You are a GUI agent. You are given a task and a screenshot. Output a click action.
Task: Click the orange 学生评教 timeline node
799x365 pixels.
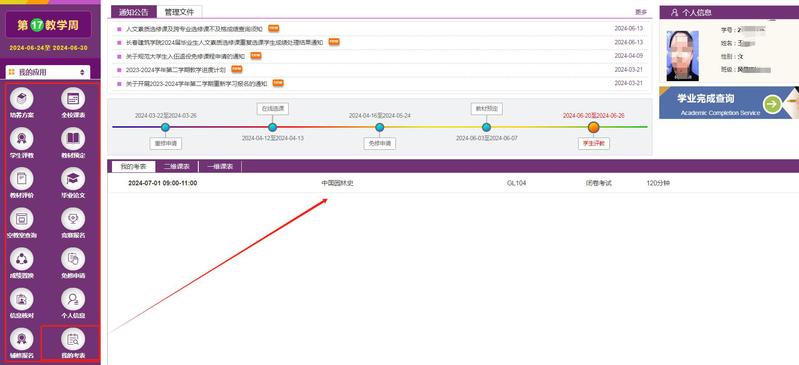tap(593, 127)
